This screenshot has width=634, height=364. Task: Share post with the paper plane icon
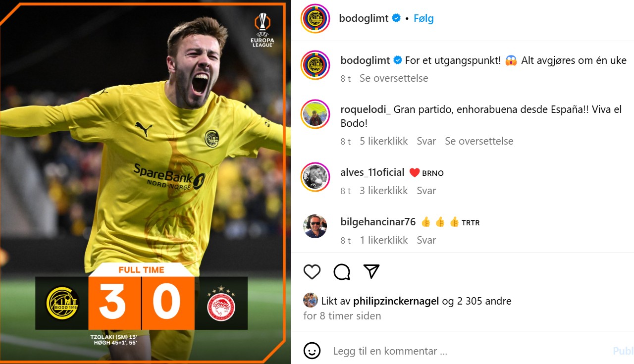pyautogui.click(x=371, y=271)
